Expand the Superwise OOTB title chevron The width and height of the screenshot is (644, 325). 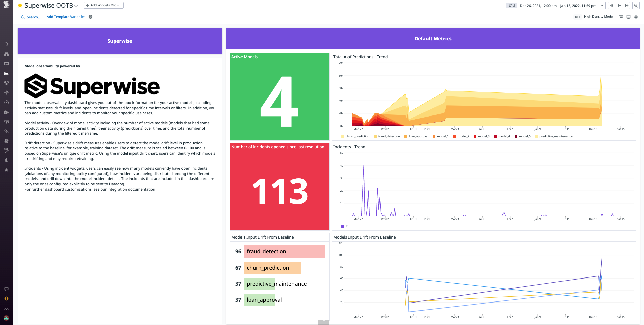(x=76, y=5)
